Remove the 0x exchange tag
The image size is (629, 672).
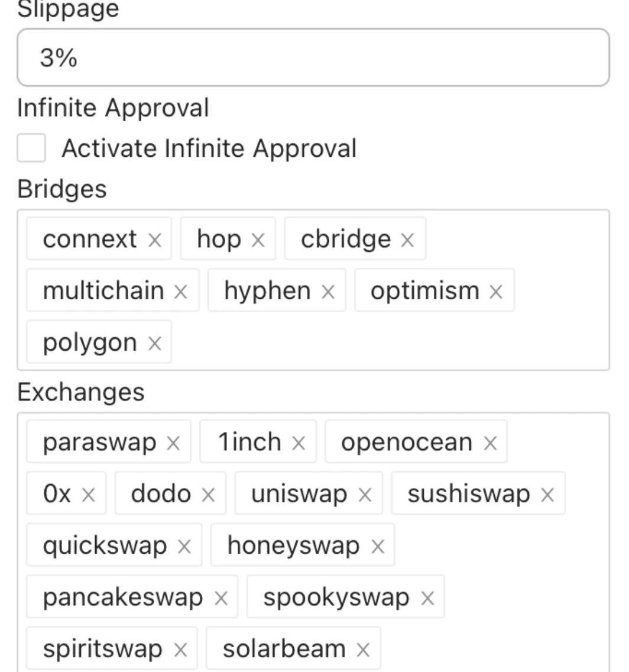click(x=88, y=495)
